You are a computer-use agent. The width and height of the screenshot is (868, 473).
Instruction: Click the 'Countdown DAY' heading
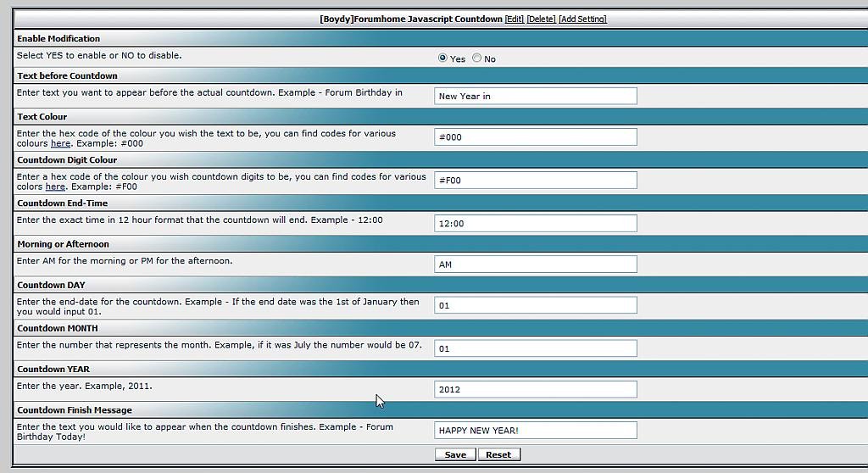pyautogui.click(x=51, y=285)
